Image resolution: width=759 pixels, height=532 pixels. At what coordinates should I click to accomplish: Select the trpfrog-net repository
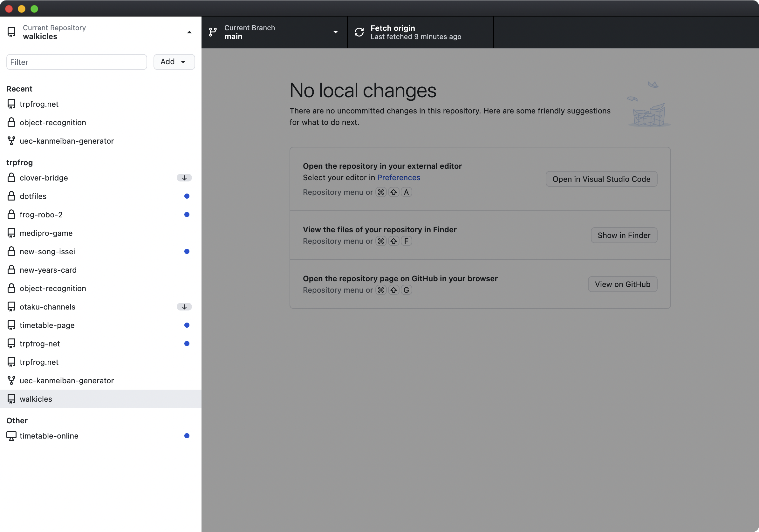[40, 344]
